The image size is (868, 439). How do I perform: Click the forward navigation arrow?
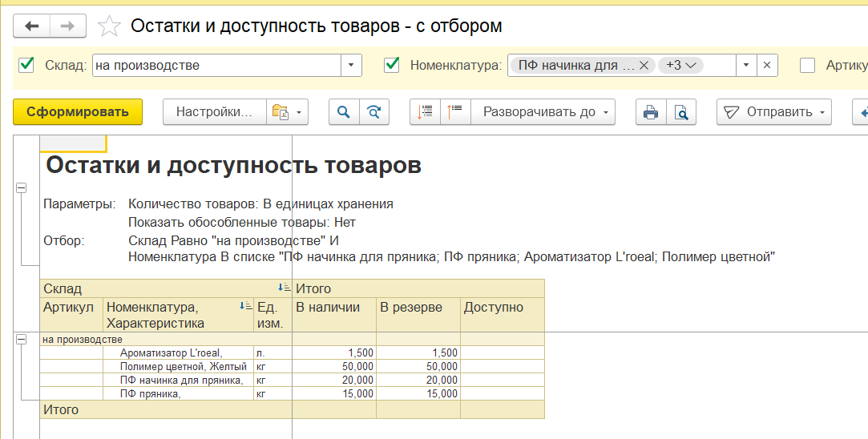click(x=68, y=26)
